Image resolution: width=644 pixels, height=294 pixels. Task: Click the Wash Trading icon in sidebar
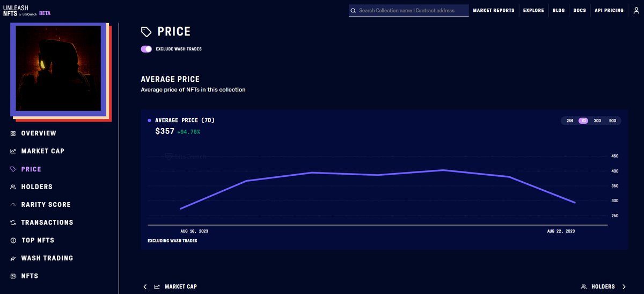pyautogui.click(x=13, y=258)
